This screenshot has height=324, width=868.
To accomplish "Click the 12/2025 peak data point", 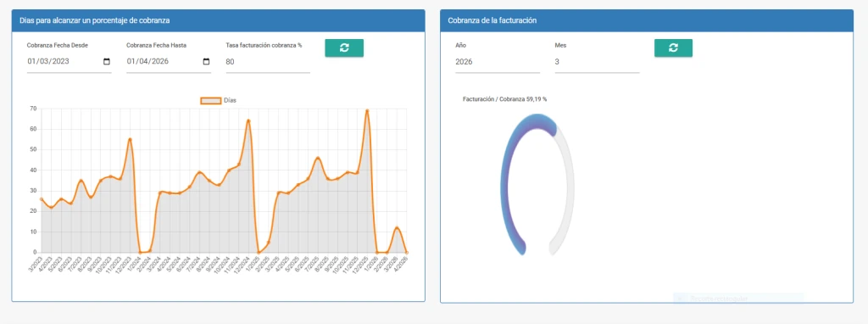I will (367, 111).
